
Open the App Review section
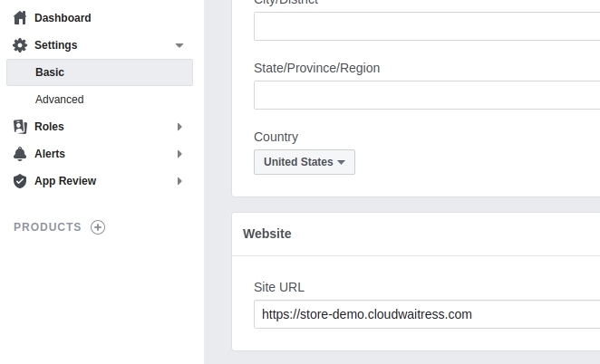[x=65, y=181]
